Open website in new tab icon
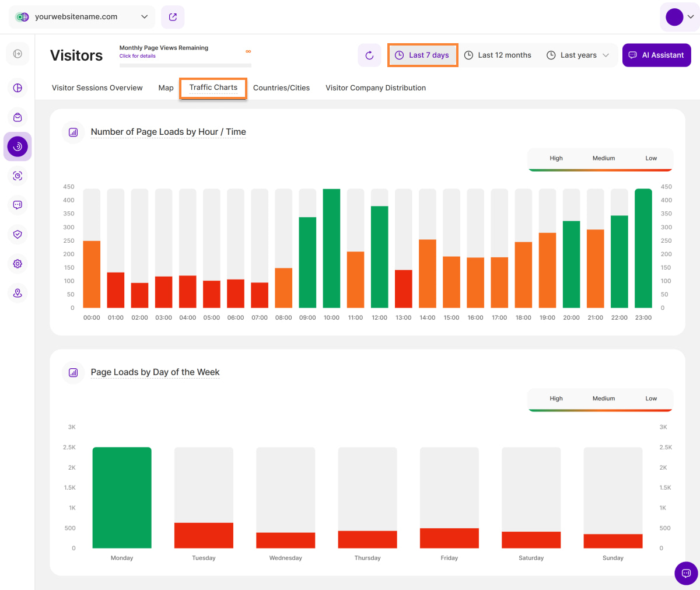 click(x=173, y=17)
